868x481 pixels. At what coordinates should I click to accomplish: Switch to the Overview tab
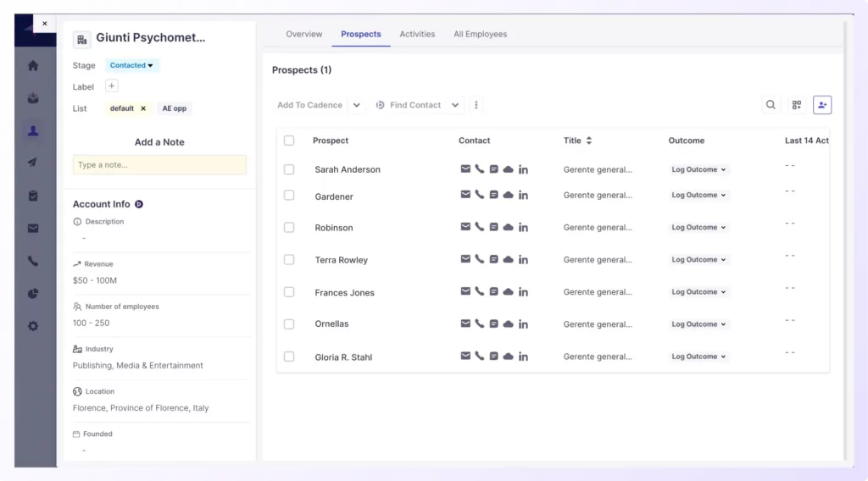(304, 34)
